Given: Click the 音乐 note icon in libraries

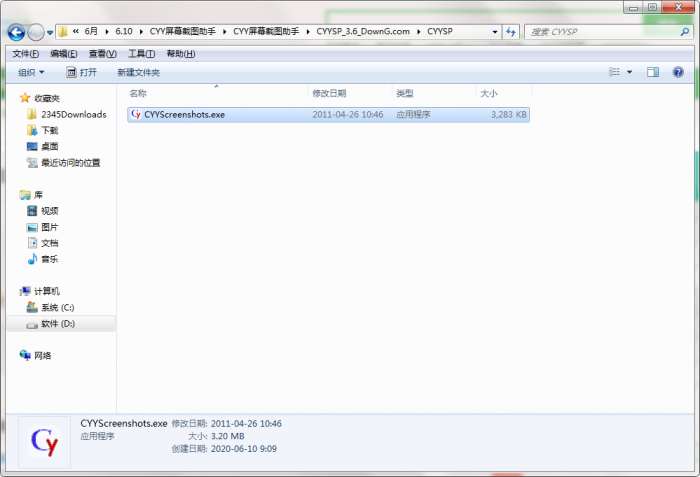Looking at the screenshot, I should [32, 259].
